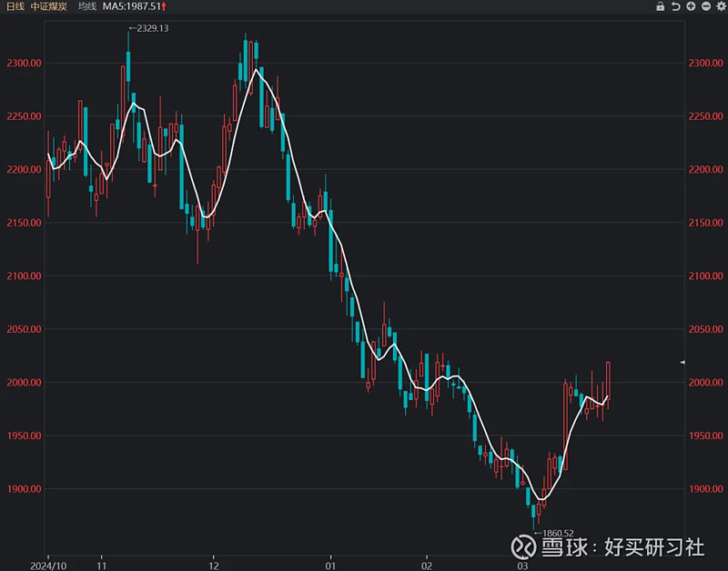
Task: Zoom out with the minus circle icon
Action: pyautogui.click(x=706, y=6)
